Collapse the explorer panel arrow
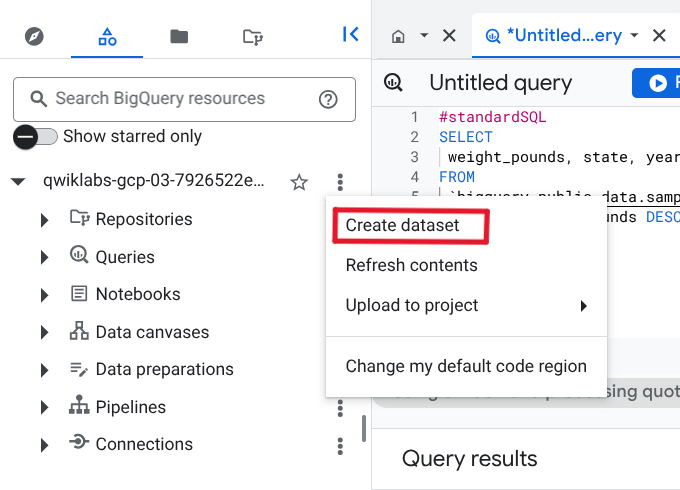680x490 pixels. [350, 34]
